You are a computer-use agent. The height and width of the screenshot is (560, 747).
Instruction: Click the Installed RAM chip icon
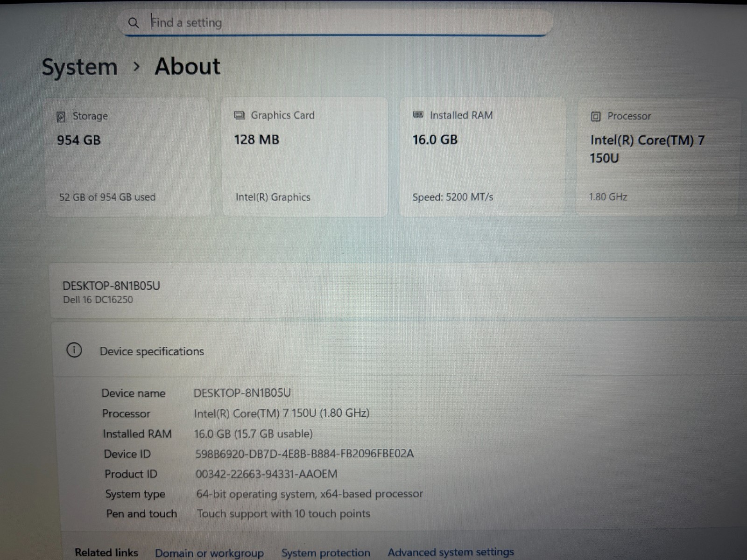coord(418,115)
